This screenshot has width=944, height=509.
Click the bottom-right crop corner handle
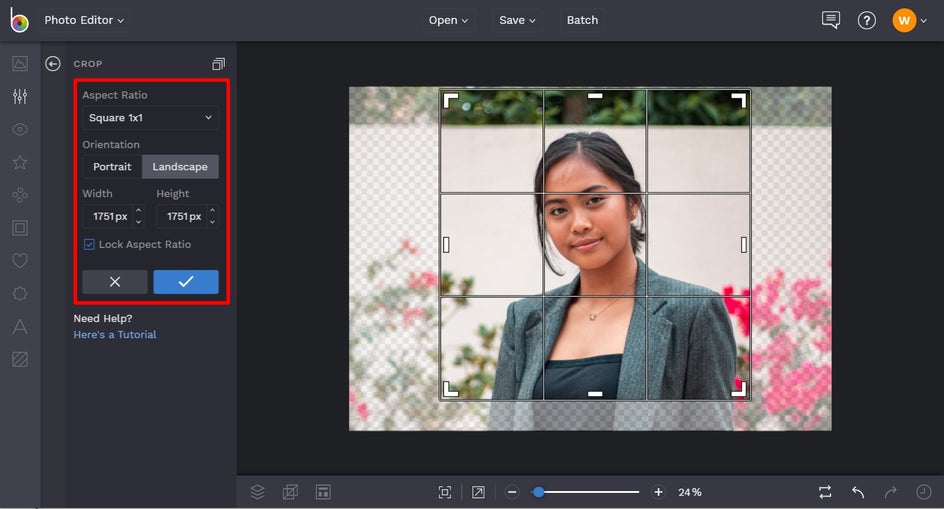tap(739, 389)
